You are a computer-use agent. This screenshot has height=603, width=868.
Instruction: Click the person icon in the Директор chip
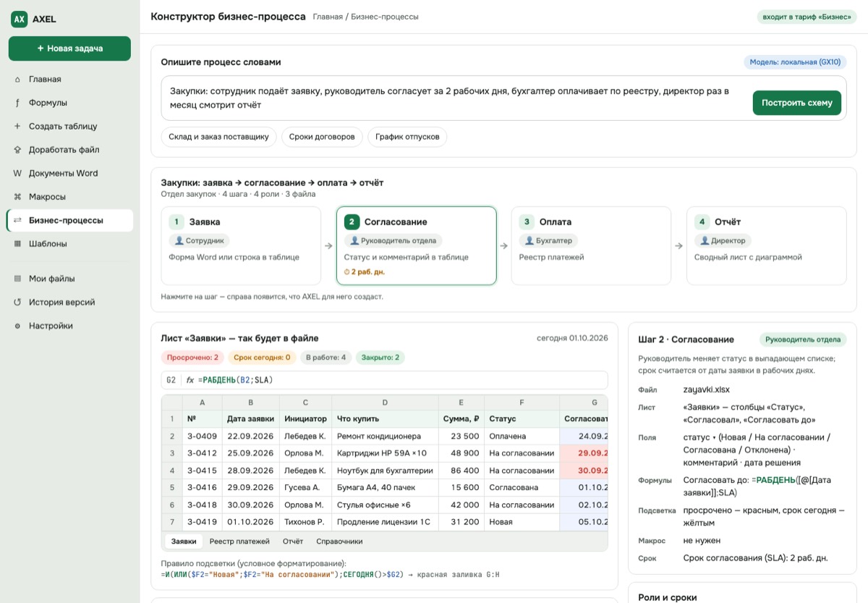[x=705, y=240]
